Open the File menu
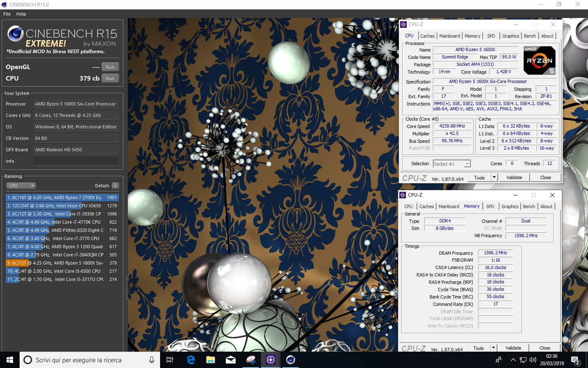Viewport: 588px width, 368px height. [7, 14]
